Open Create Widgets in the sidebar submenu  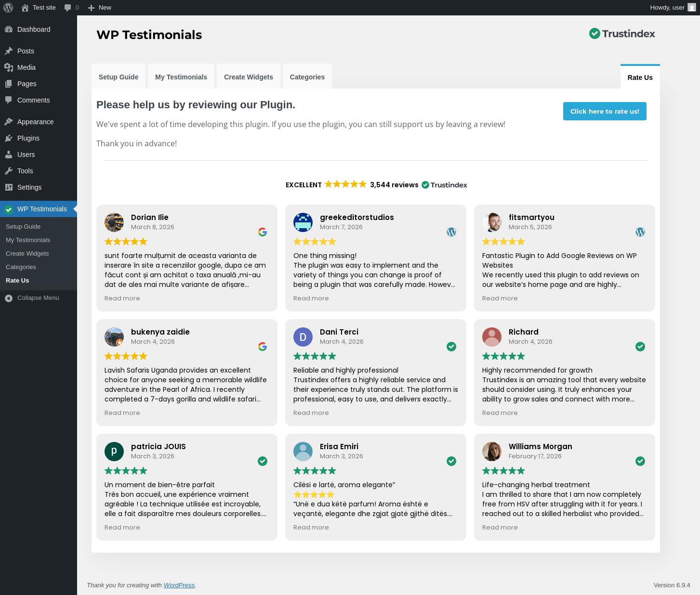click(27, 254)
